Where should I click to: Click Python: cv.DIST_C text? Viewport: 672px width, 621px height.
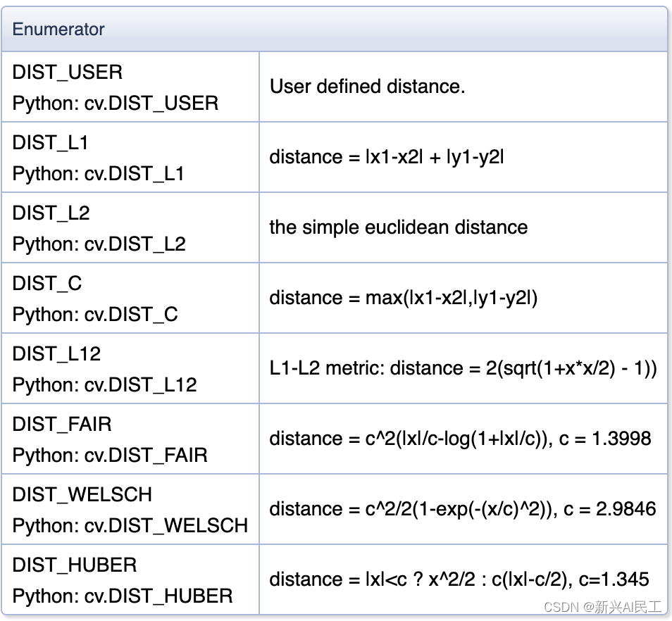point(95,314)
